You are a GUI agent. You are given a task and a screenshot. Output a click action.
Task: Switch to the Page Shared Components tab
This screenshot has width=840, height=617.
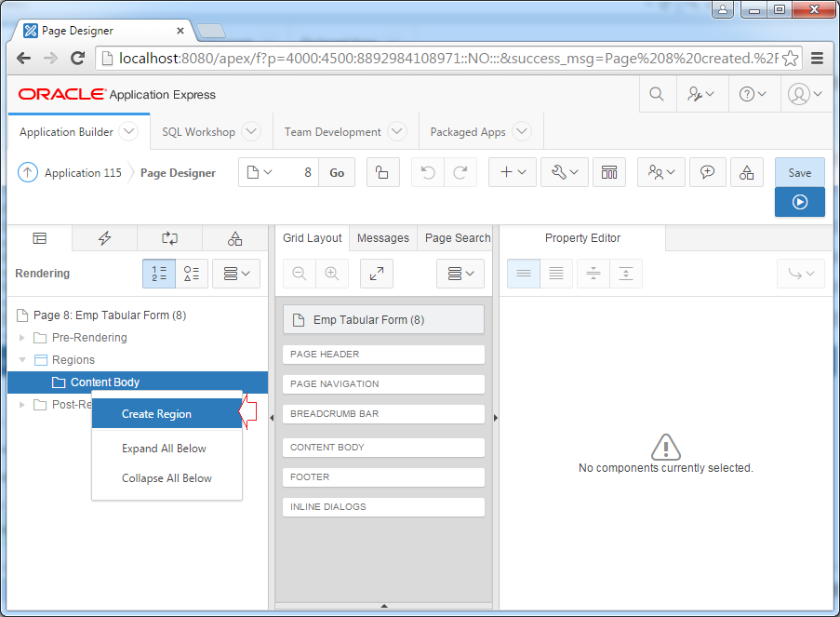(x=234, y=238)
